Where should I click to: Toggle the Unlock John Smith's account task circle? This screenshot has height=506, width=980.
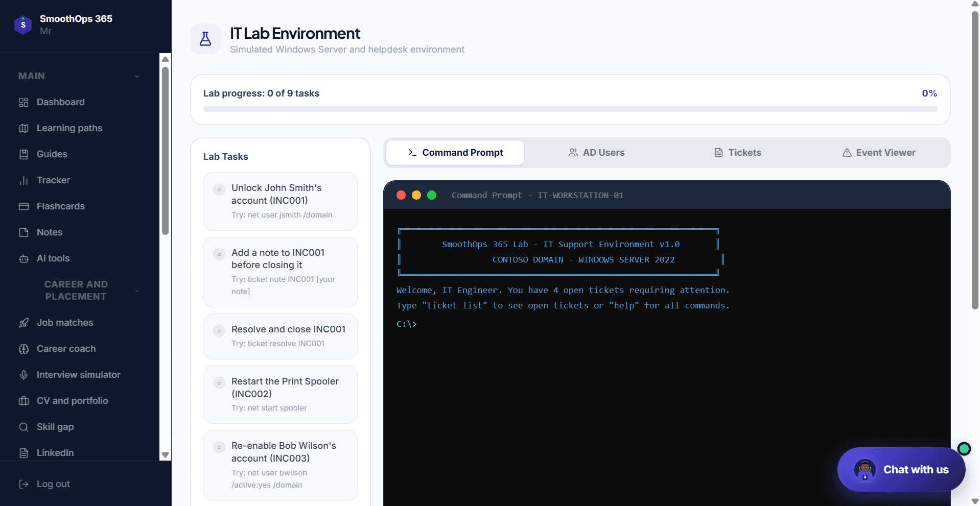coord(219,189)
